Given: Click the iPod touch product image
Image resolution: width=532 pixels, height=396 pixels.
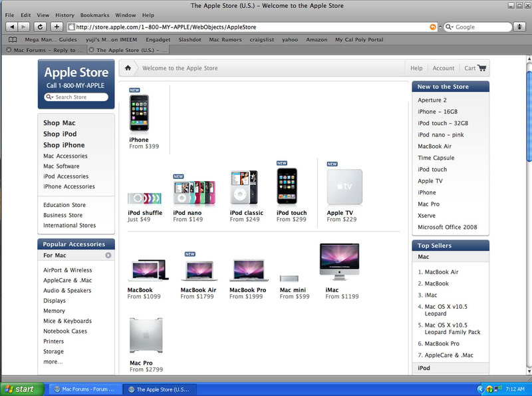Looking at the screenshot, I should (x=287, y=186).
